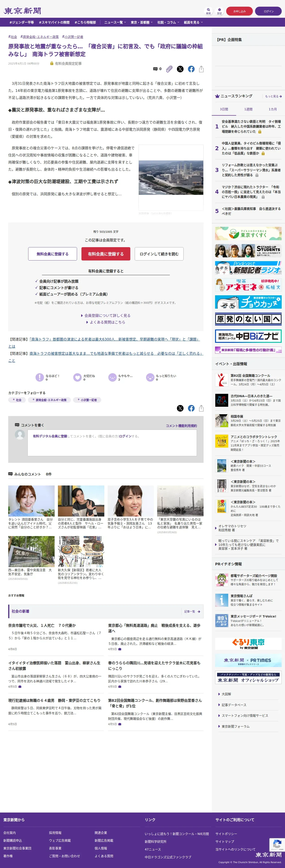Open the 記事データベース sidebar link
This screenshot has width=285, height=868.
tap(234, 704)
